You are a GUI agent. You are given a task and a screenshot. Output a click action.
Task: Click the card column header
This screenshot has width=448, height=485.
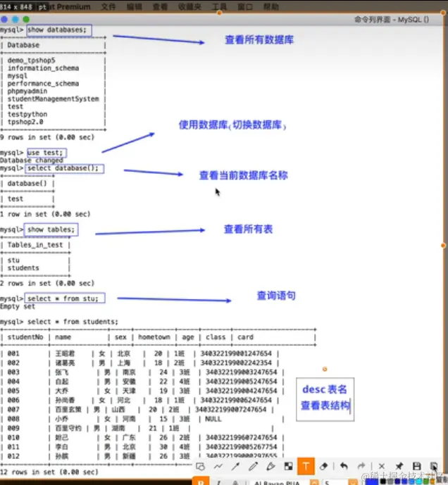tap(246, 337)
